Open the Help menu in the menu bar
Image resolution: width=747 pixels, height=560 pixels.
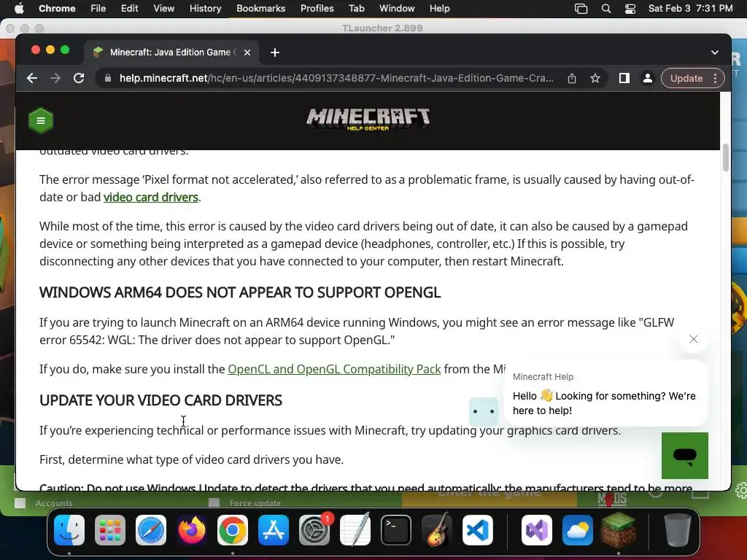[x=439, y=8]
